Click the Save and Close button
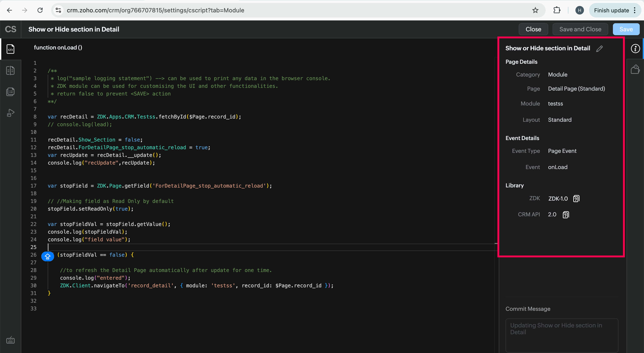Screen dimensions: 644x353 point(580,29)
